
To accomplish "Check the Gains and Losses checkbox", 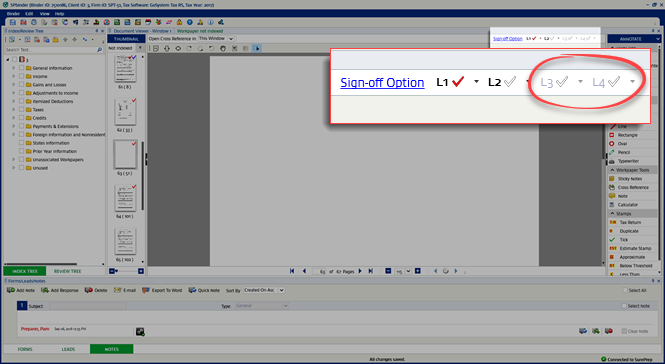I will coord(21,84).
